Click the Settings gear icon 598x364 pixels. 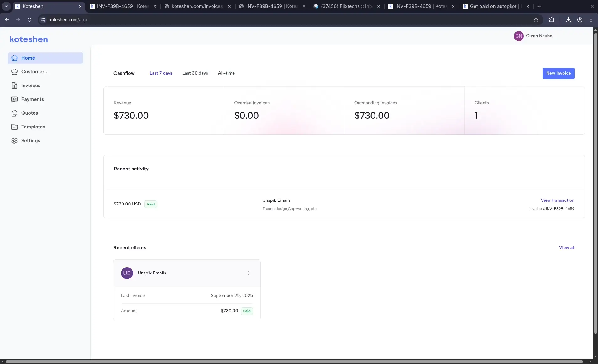(x=14, y=141)
